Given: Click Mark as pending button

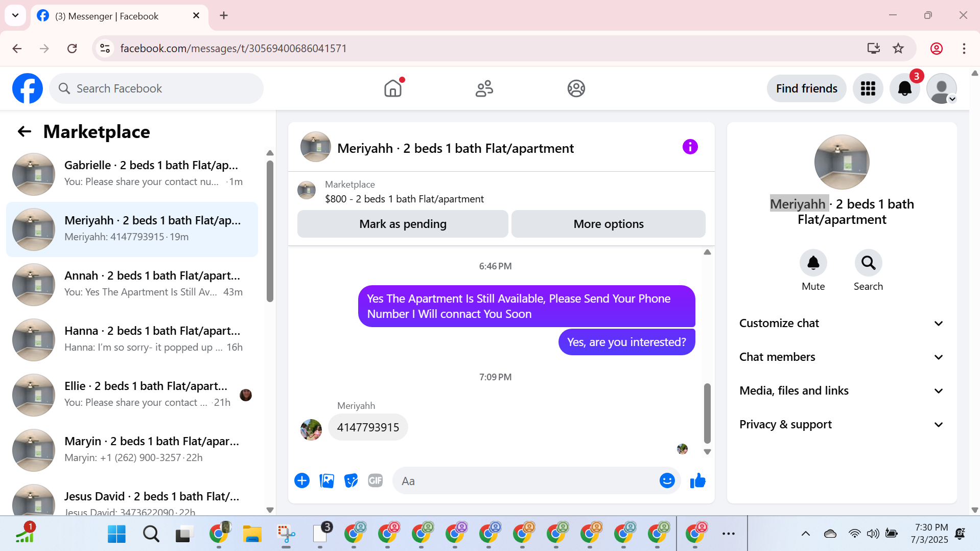Looking at the screenshot, I should pos(403,224).
